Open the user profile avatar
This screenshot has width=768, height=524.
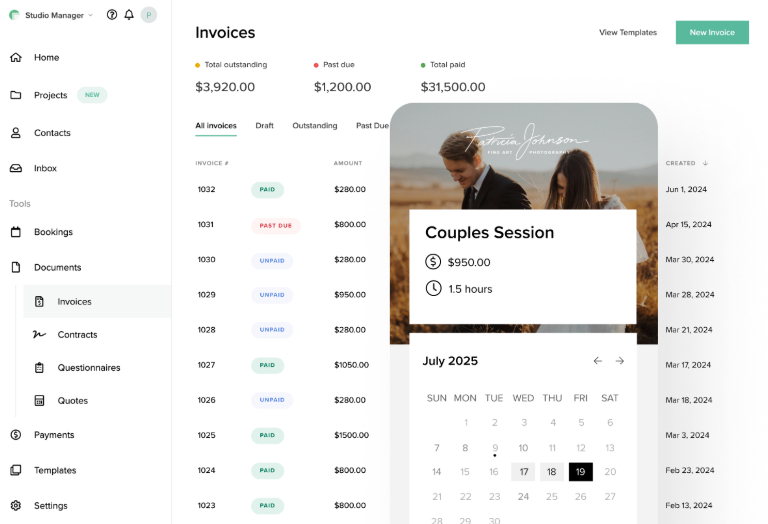149,15
